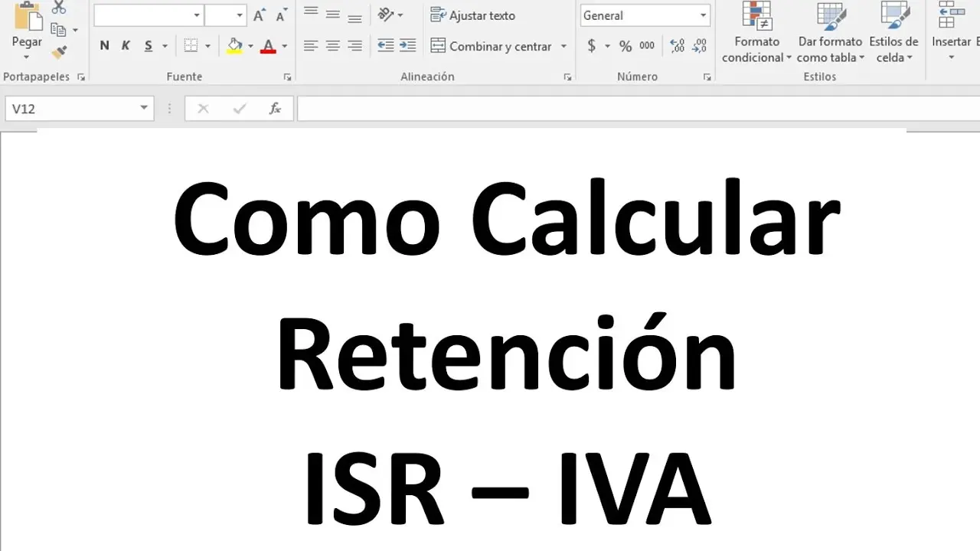The image size is (980, 551).
Task: Toggle italic K formatting
Action: click(126, 46)
